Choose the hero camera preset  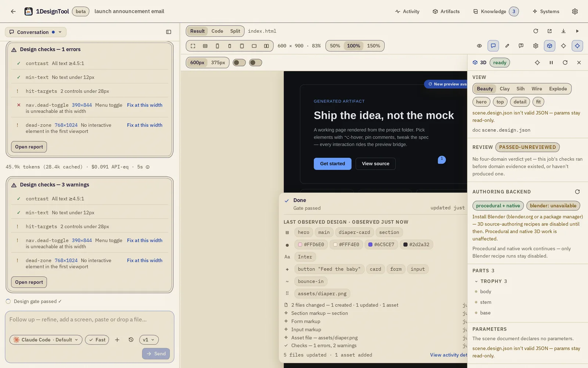(x=481, y=102)
